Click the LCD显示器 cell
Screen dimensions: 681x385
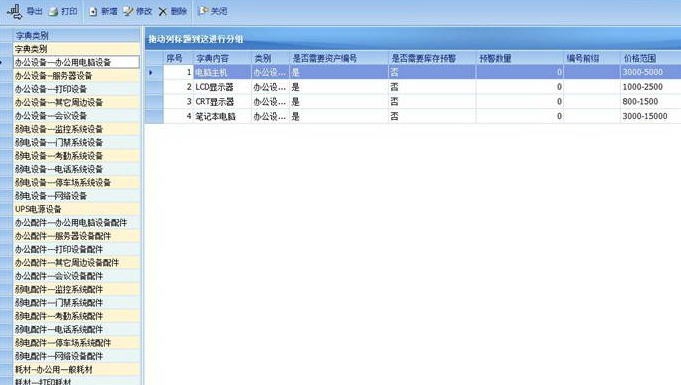222,87
